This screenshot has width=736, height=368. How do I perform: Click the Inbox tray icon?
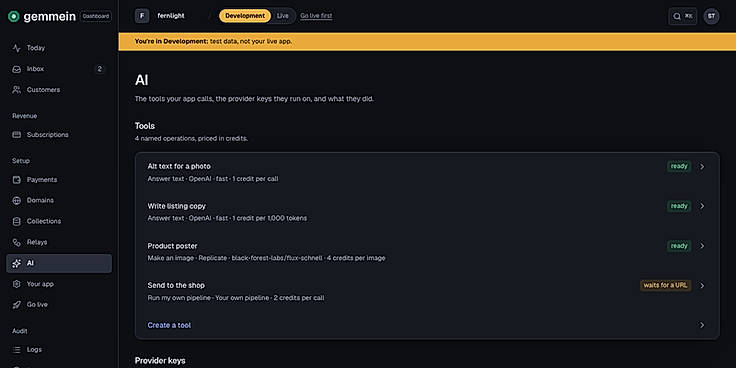[16, 69]
